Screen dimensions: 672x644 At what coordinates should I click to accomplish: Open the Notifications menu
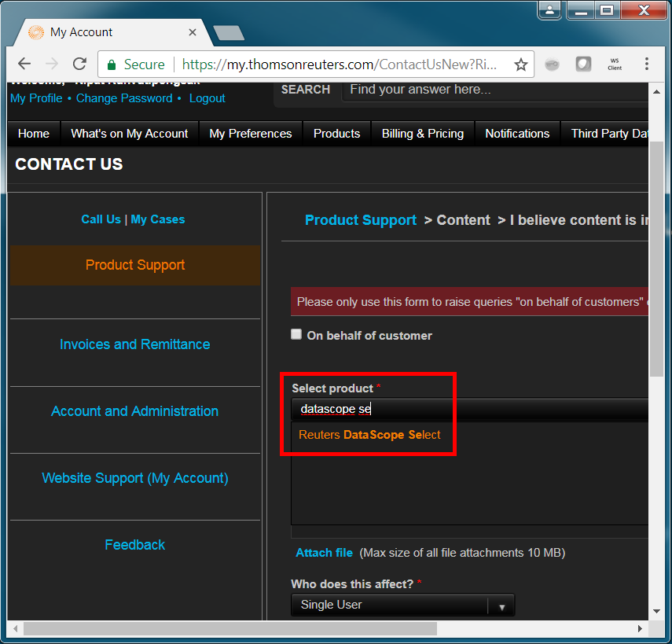[517, 134]
